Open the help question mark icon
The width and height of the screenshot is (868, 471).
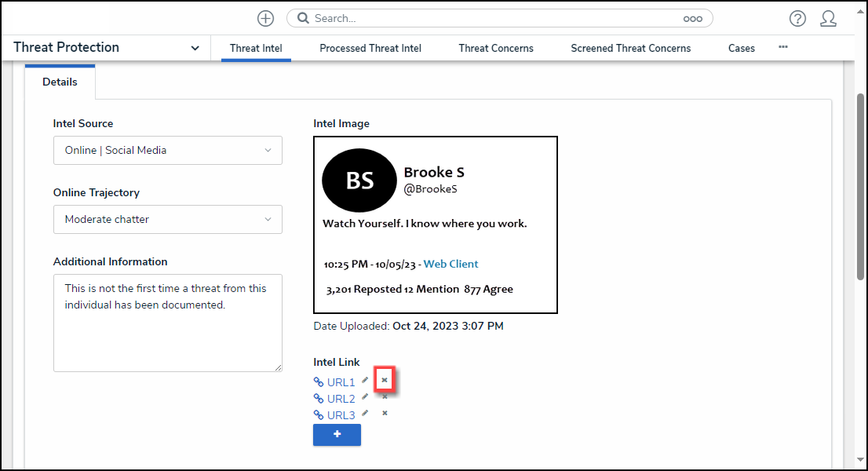(x=797, y=18)
